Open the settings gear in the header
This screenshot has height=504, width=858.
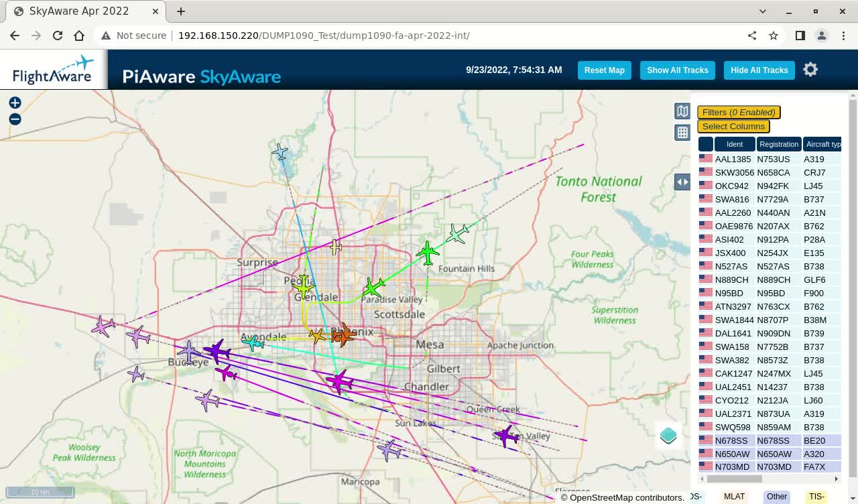pyautogui.click(x=810, y=70)
